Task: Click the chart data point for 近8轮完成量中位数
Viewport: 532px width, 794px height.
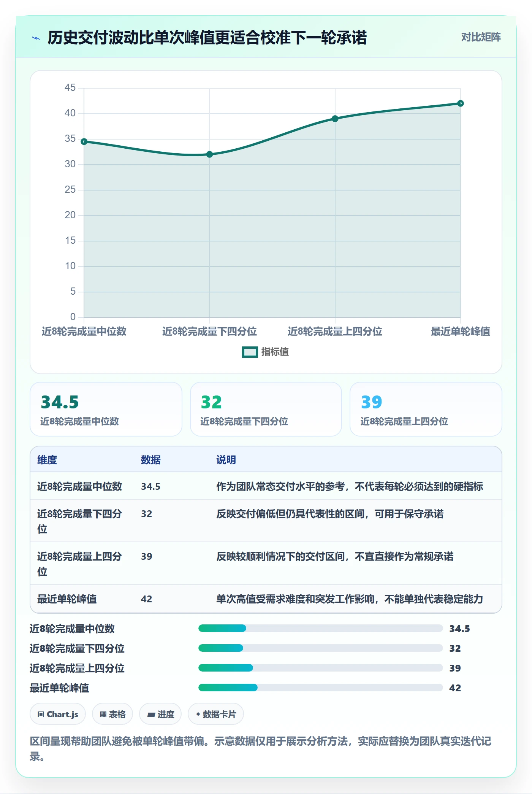Action: click(x=84, y=141)
